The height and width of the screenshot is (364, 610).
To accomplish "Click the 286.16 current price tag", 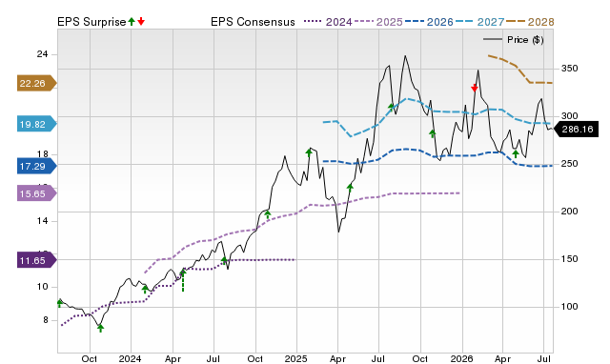I will [576, 129].
